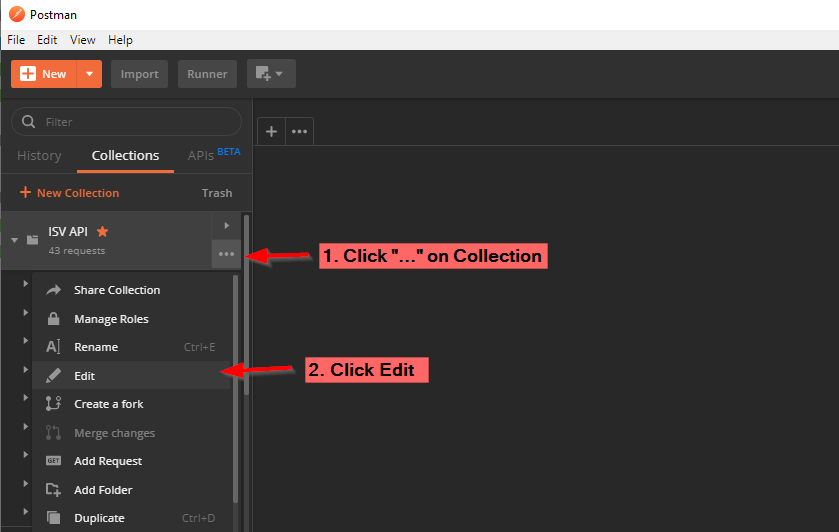Switch to the History tab
Image resolution: width=839 pixels, height=532 pixels.
point(39,156)
